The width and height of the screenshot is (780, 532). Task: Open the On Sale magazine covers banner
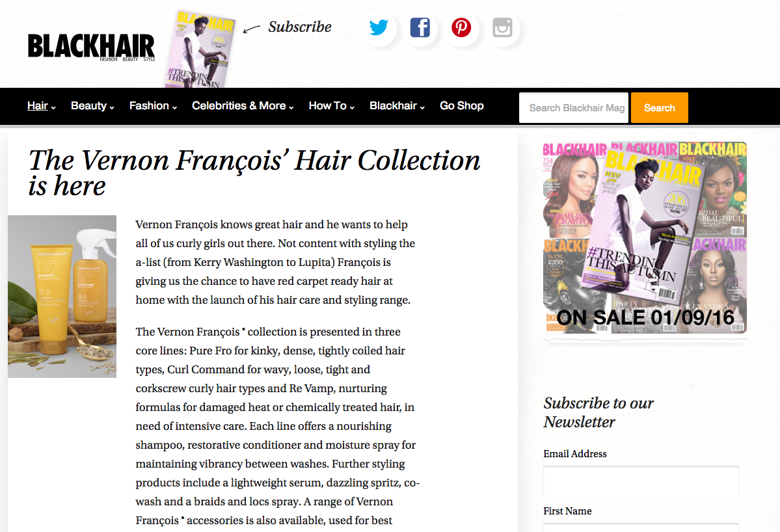click(x=645, y=237)
